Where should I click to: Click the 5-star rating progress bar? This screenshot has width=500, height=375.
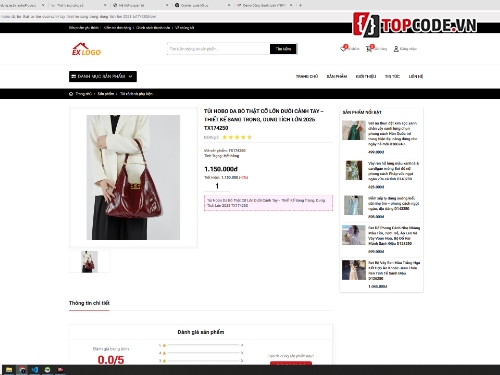tap(203, 345)
